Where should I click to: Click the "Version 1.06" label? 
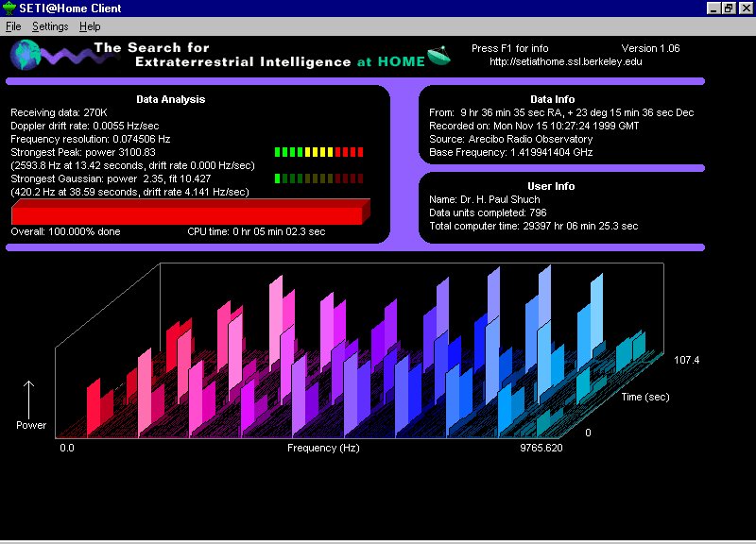[x=650, y=48]
